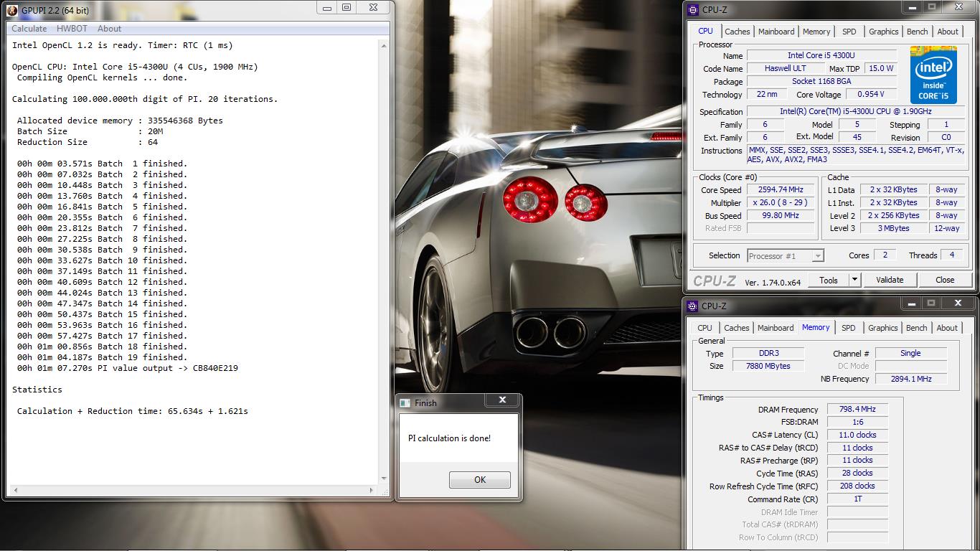Click the Intel Core i5 logo badge
Viewport: 980px width, 551px height.
tap(933, 75)
